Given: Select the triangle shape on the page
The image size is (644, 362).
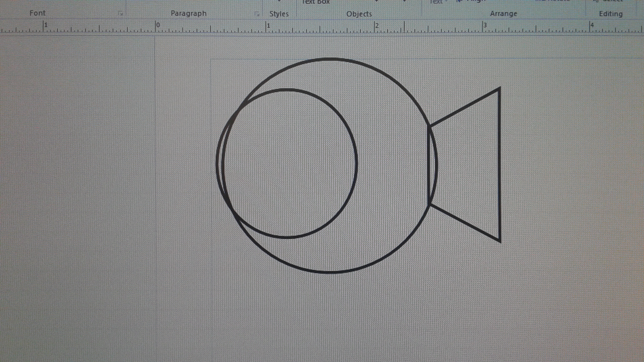Looking at the screenshot, I should (x=499, y=163).
